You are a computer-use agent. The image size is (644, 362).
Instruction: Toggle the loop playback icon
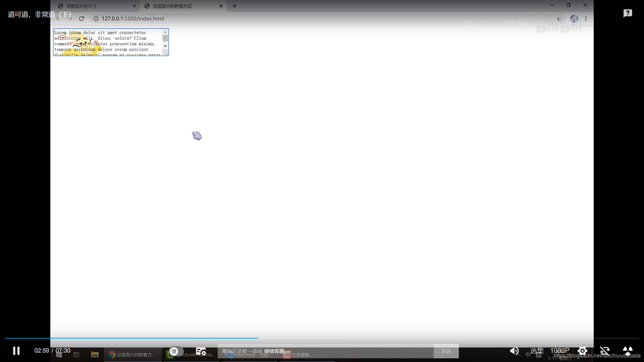(x=604, y=351)
